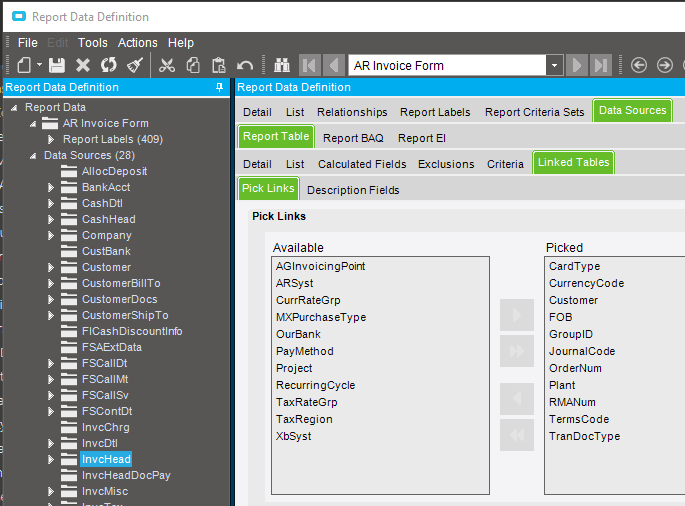Open search with the binoculars icon
Screen dimensions: 685x506
(x=282, y=66)
